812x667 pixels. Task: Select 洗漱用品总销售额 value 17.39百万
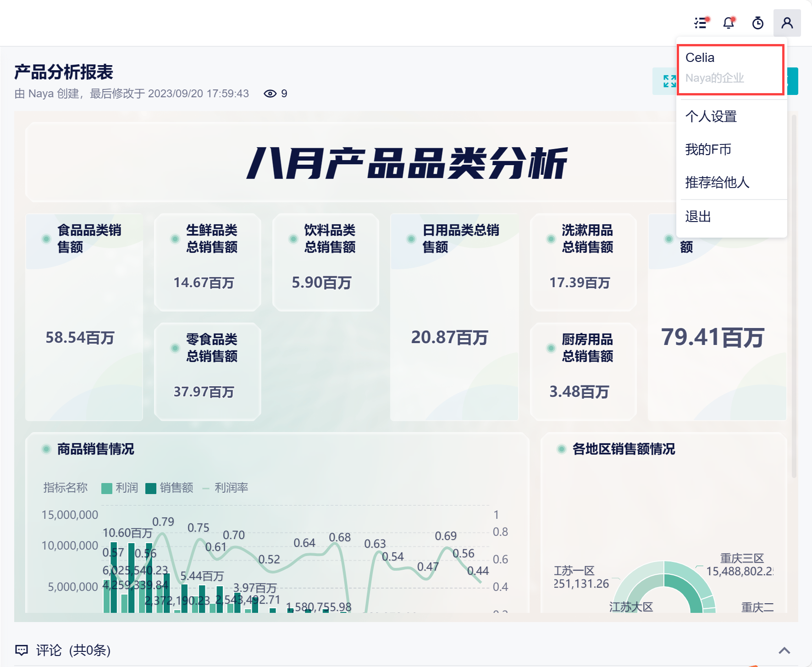pos(580,283)
